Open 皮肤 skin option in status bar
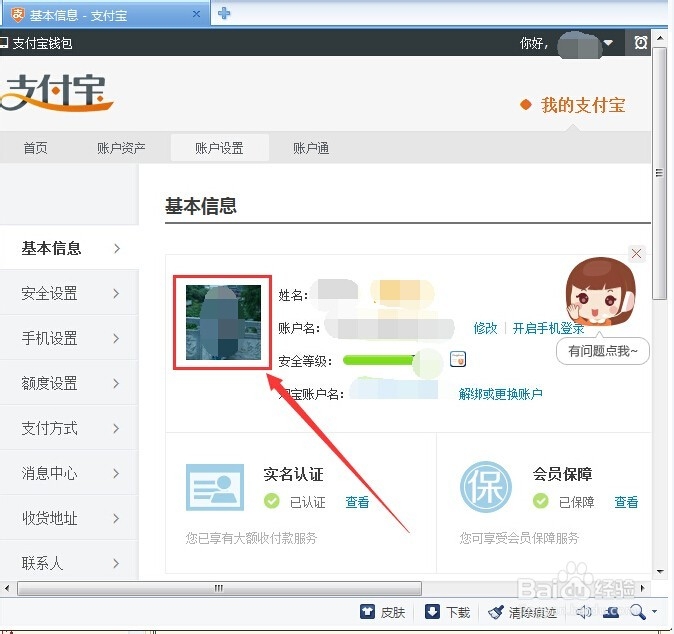Screen dimensions: 674x634 (x=383, y=612)
